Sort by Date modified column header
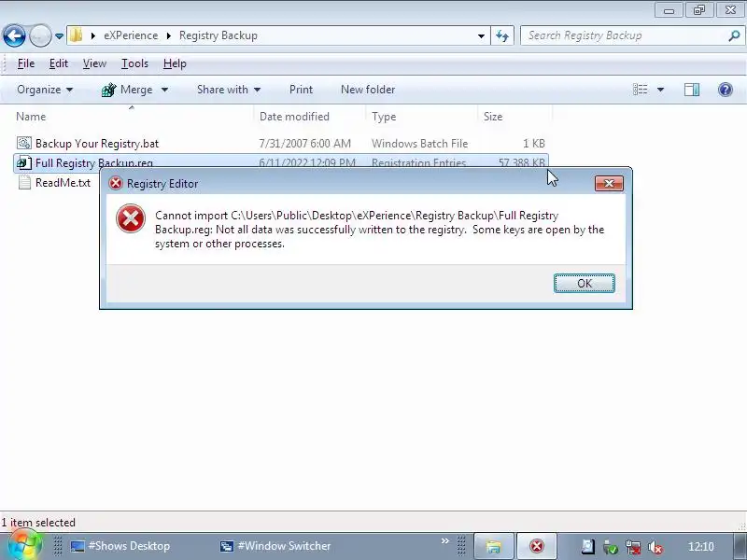The image size is (747, 560). 294,117
